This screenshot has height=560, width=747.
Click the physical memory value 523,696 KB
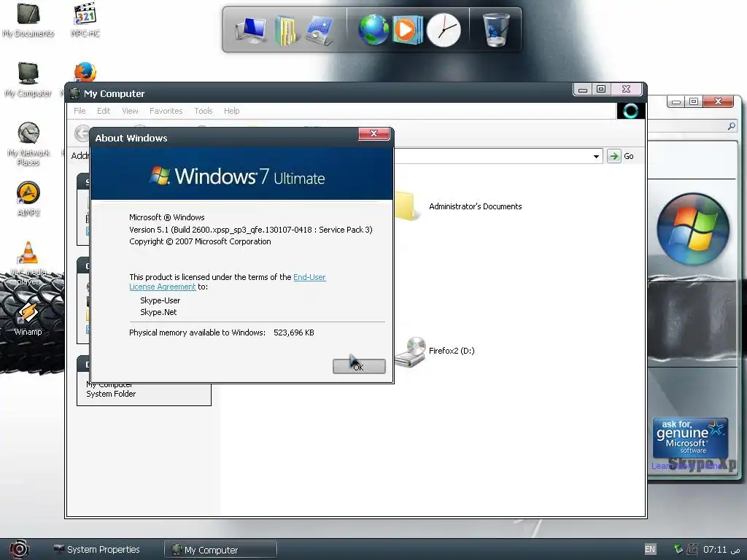294,332
